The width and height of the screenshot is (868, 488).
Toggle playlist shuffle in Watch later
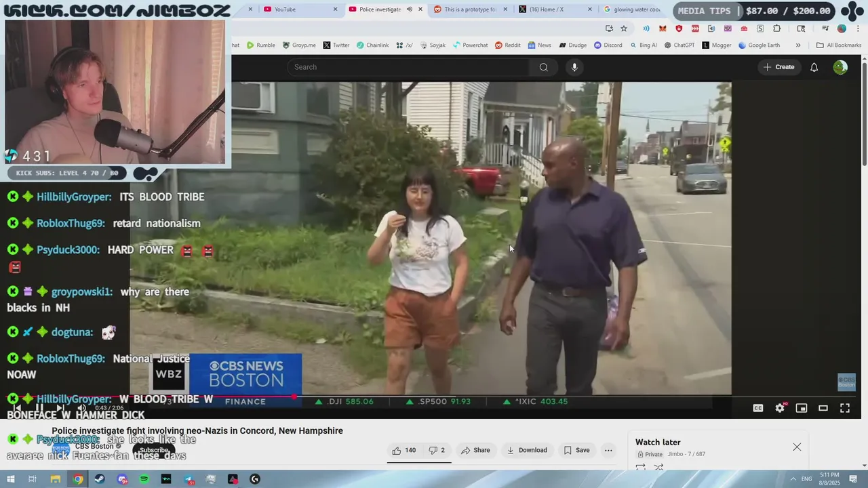658,468
